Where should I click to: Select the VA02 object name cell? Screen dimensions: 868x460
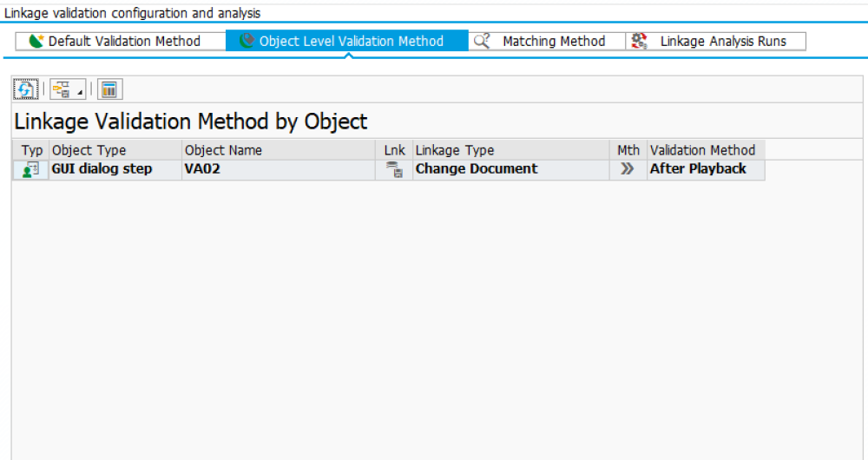[x=279, y=169]
